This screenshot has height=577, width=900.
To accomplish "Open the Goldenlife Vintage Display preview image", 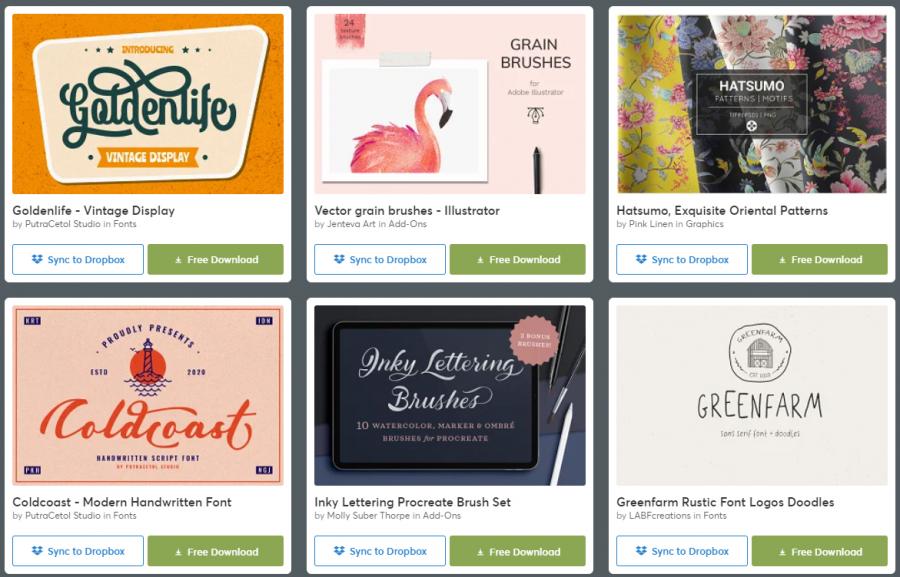I will [148, 104].
